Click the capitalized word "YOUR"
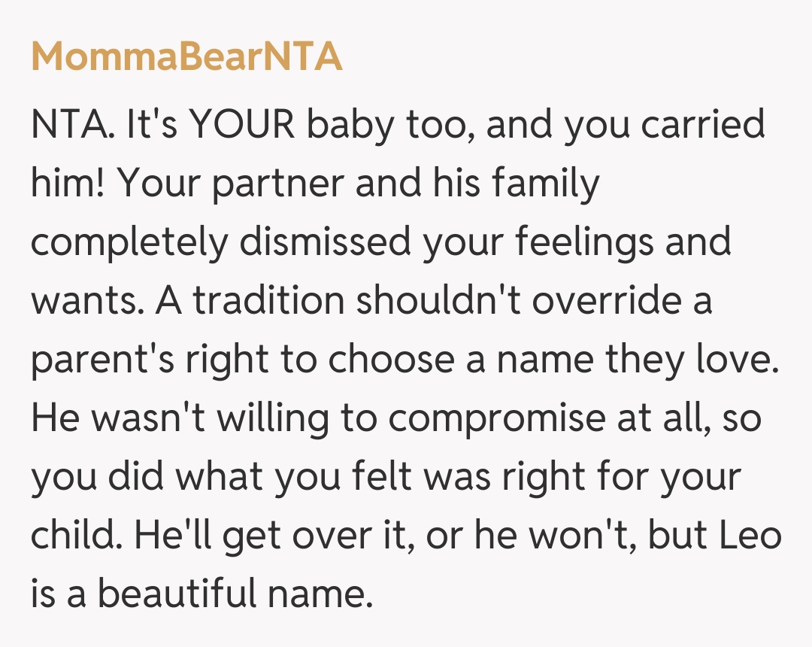 click(x=241, y=125)
